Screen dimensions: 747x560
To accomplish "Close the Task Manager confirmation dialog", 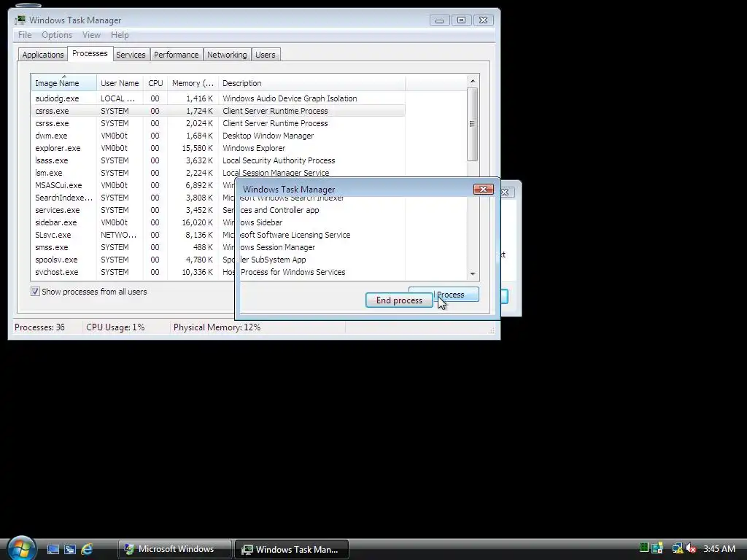I will coord(483,189).
